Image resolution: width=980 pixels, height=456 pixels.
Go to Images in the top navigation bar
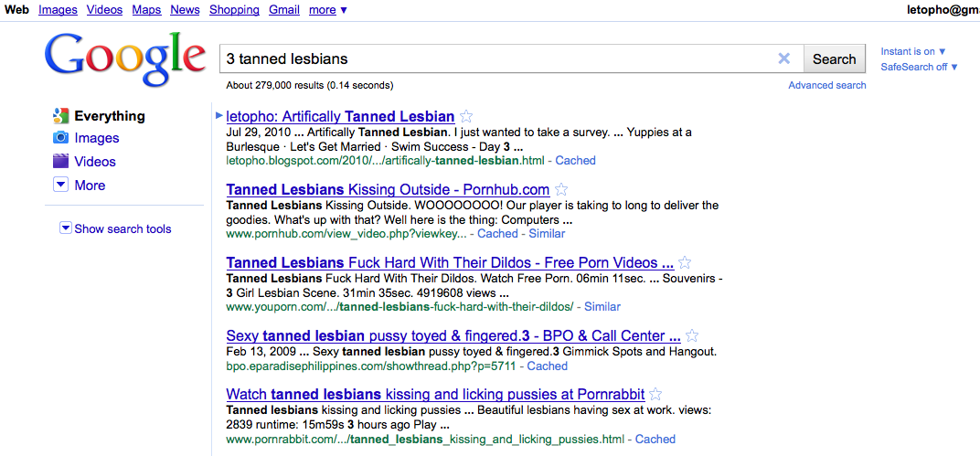[58, 10]
